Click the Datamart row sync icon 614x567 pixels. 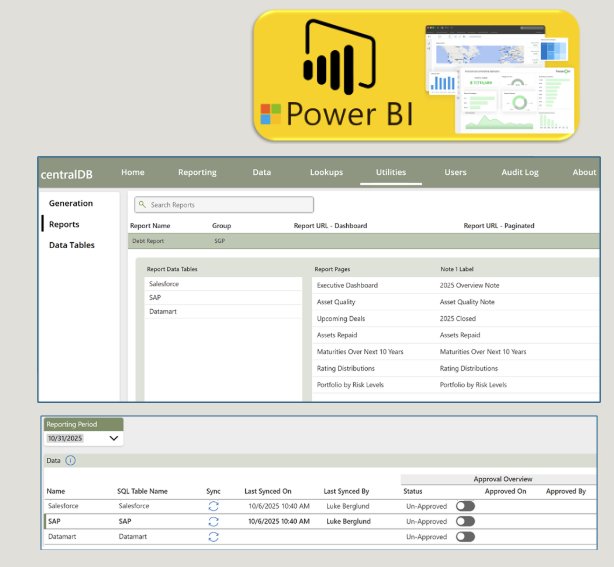(213, 536)
